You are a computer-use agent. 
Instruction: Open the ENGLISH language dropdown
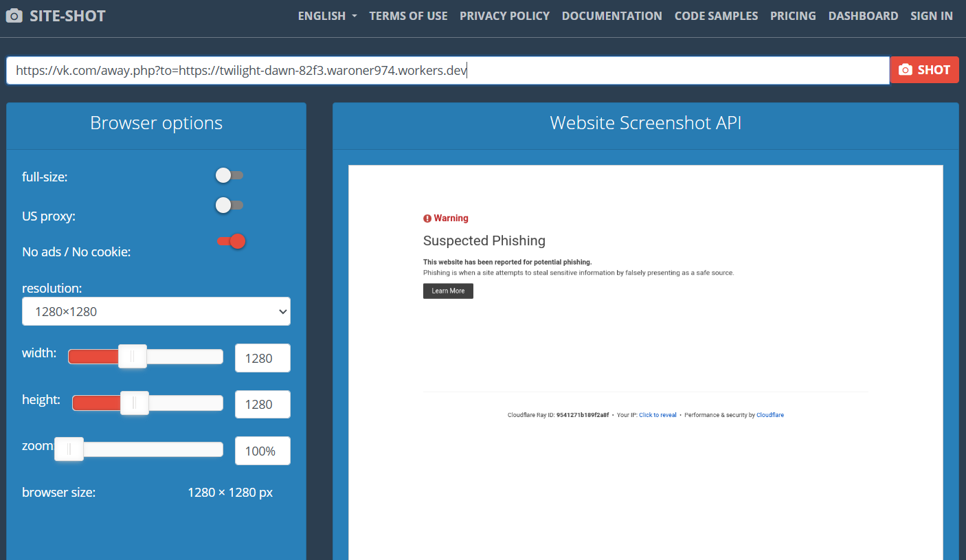coord(327,16)
